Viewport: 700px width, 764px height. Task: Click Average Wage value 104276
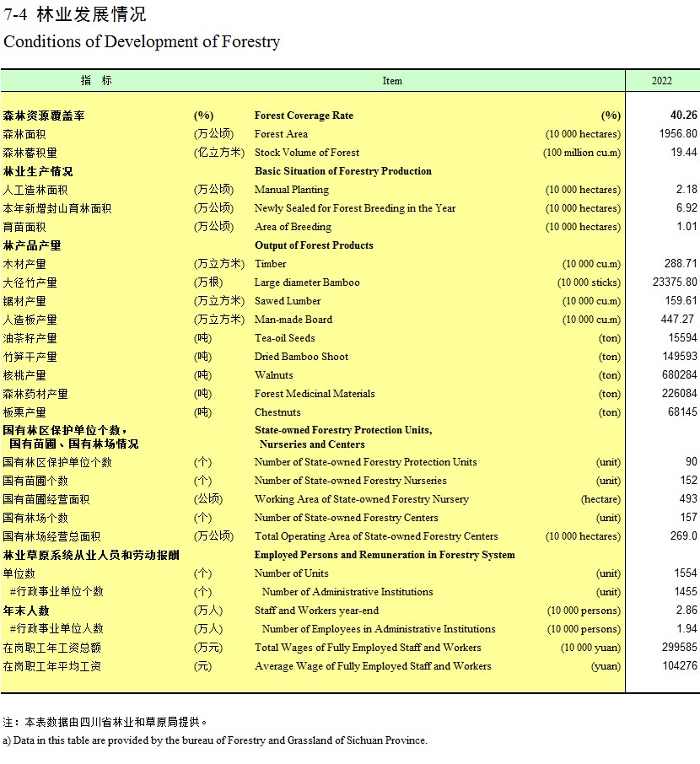pos(680,665)
